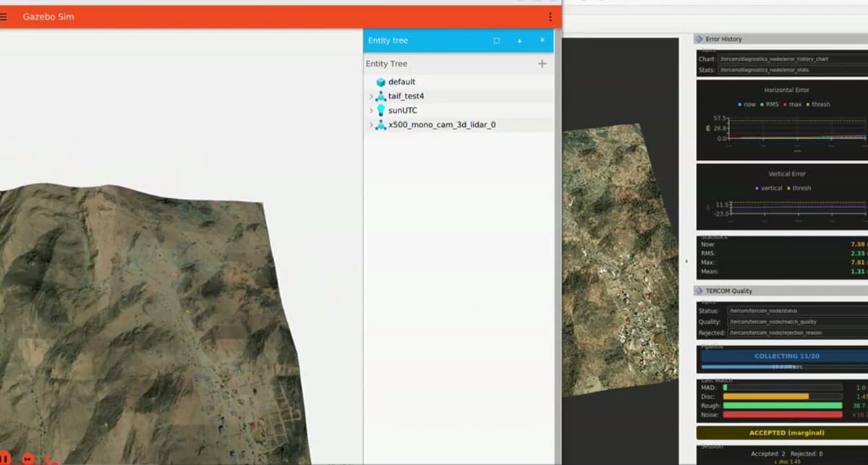The image size is (868, 465).
Task: Expand the taif_test4 tree entry
Action: 371,96
